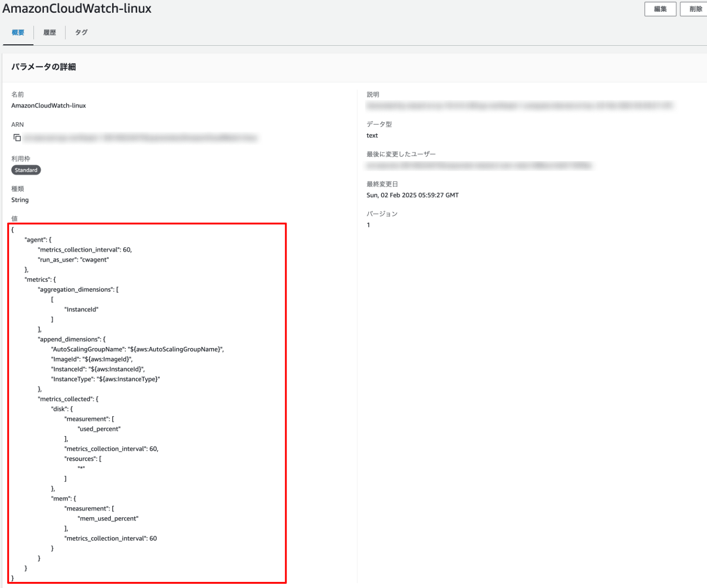
Task: Click the バージョン label
Action: (382, 214)
